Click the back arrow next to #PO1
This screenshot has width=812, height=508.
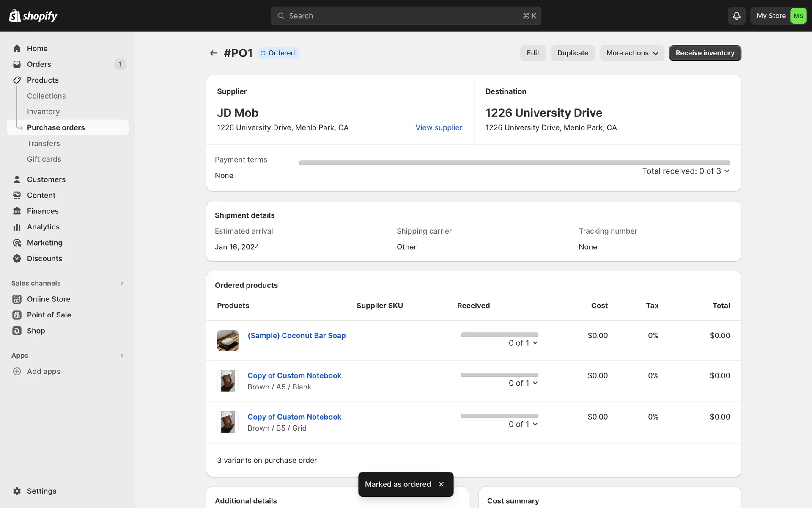click(214, 53)
